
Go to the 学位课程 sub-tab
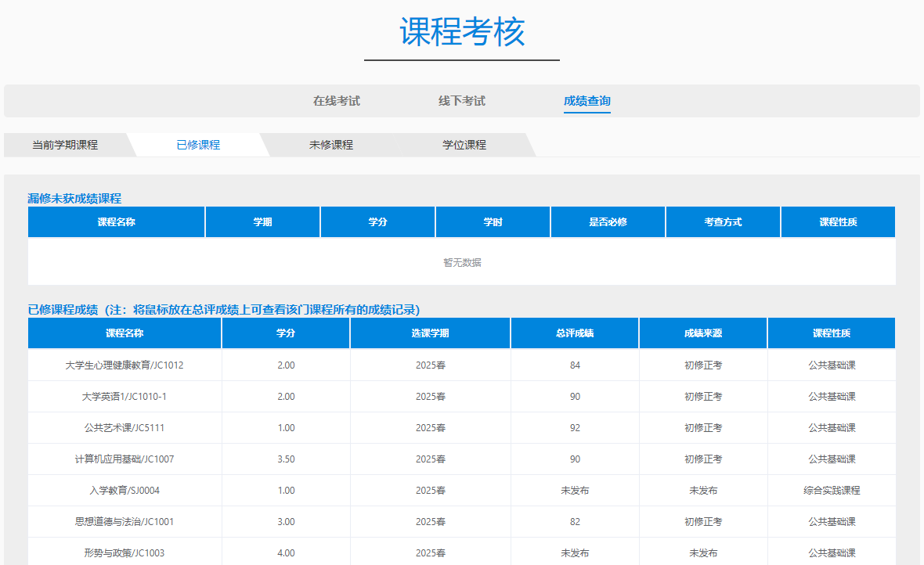[464, 145]
